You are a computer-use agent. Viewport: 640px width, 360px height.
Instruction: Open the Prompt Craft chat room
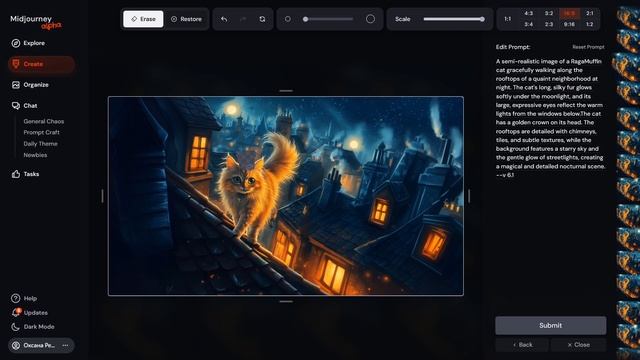coord(41,132)
